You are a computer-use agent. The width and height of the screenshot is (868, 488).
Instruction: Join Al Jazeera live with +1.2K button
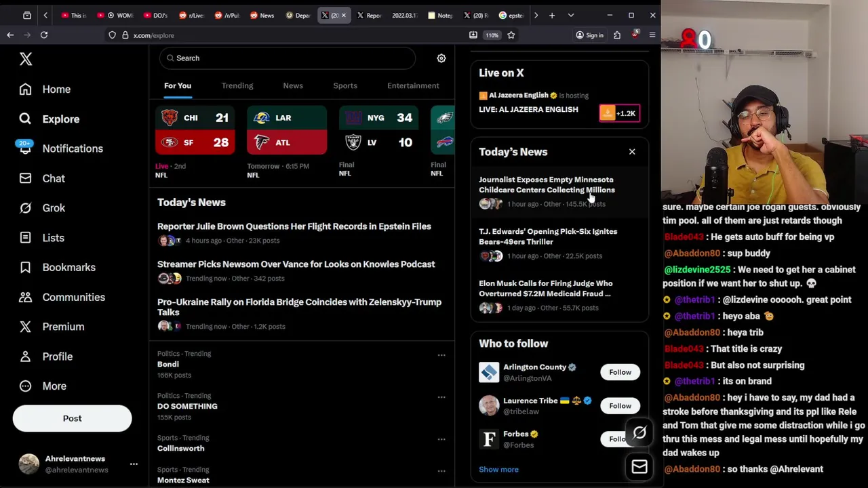[x=619, y=113]
